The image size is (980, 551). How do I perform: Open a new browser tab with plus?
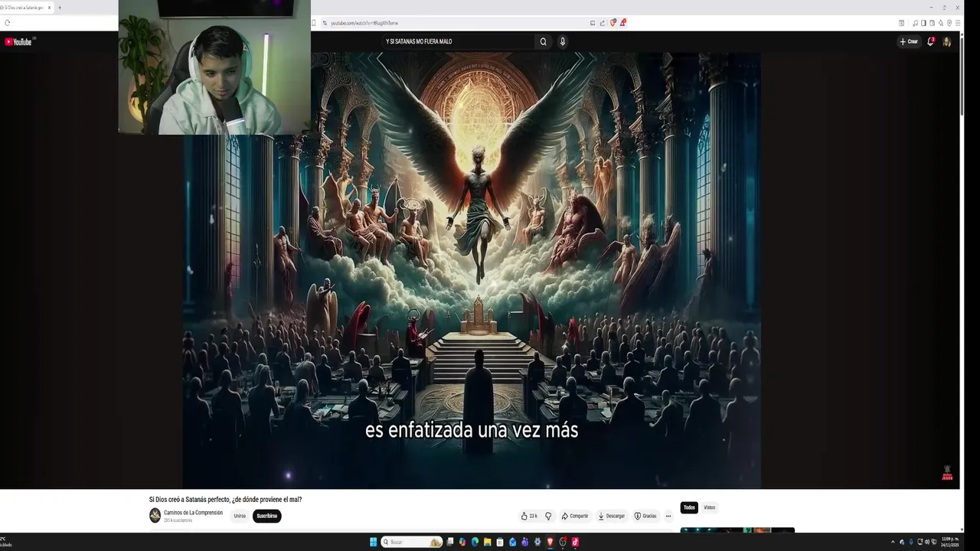(x=60, y=8)
